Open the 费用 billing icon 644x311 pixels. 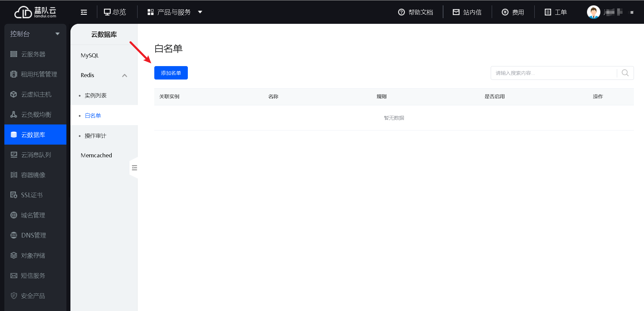coord(505,12)
